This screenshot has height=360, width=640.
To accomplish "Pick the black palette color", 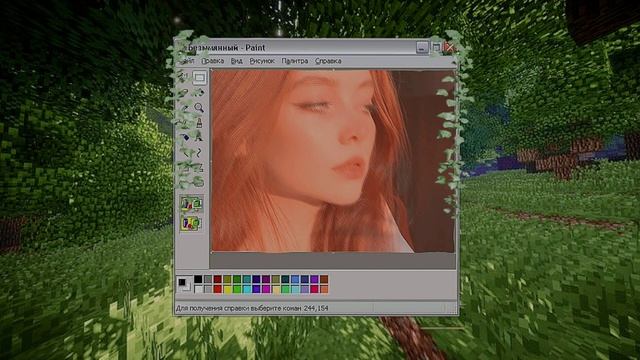I will pos(198,279).
